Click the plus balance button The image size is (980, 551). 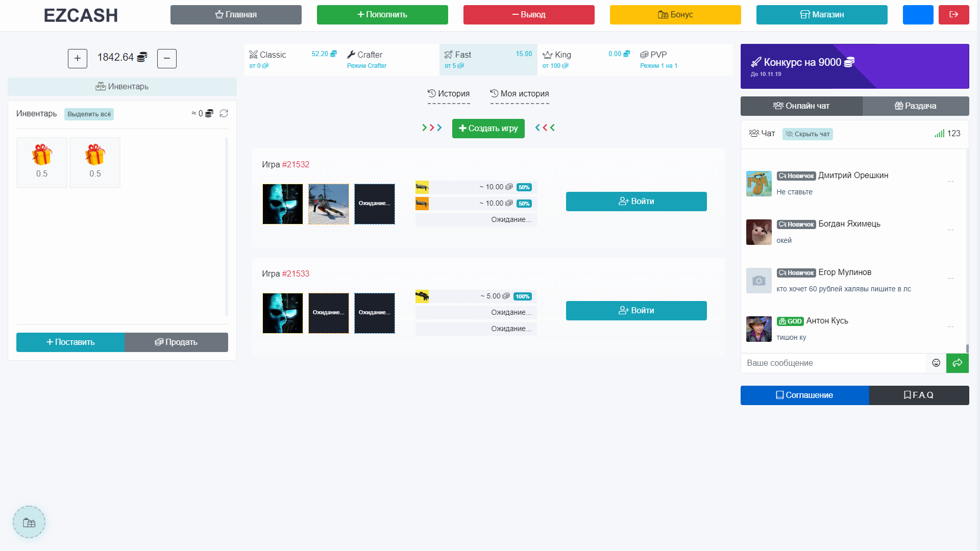[x=78, y=58]
